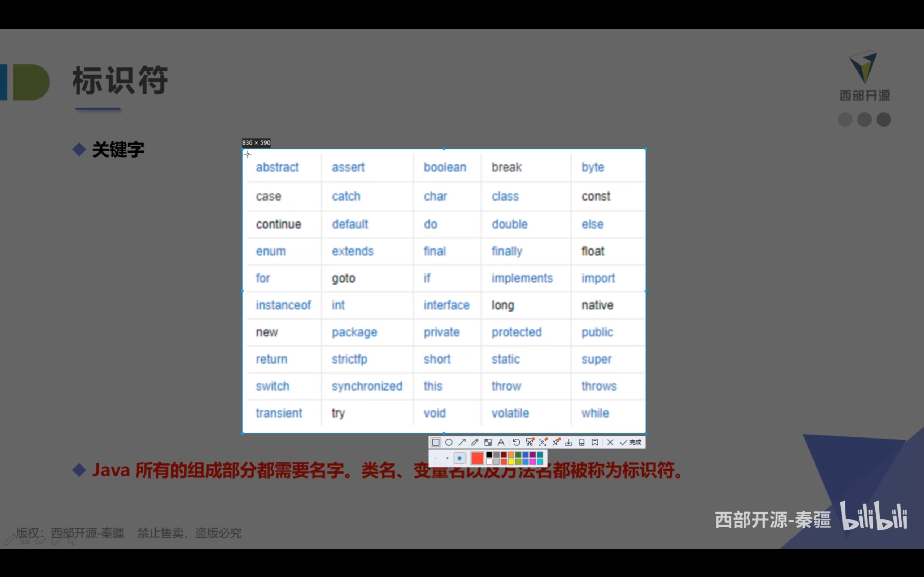924x577 pixels.
Task: Select the text annotation tool
Action: tap(501, 442)
